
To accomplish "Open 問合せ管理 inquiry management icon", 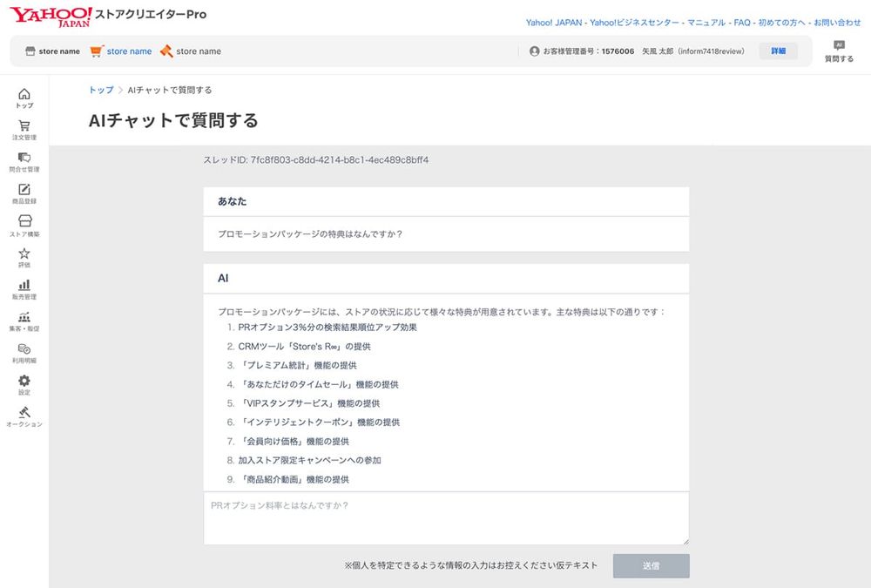I will [x=24, y=160].
